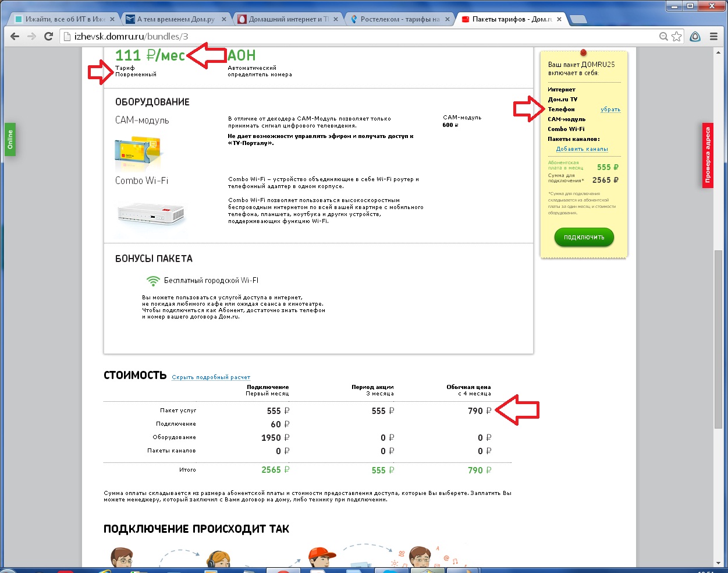Bookmark this page with the star icon

pyautogui.click(x=676, y=36)
